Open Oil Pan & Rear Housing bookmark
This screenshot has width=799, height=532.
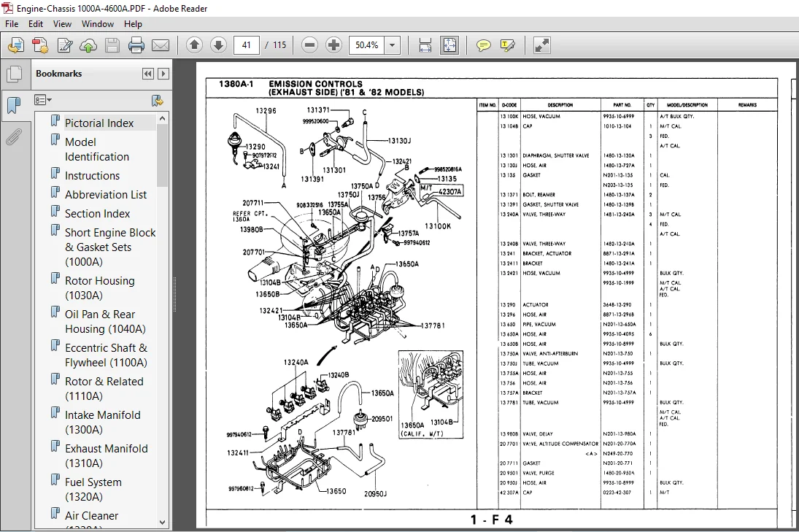(105, 322)
